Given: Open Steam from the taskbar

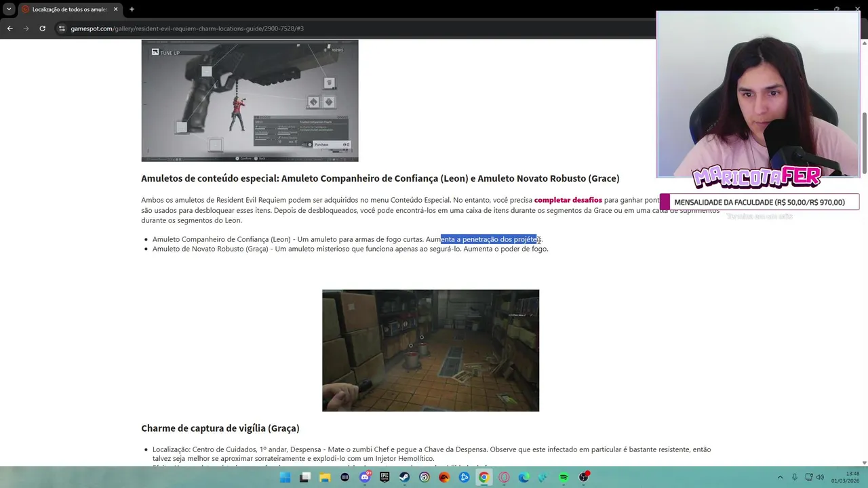Looking at the screenshot, I should click(404, 477).
